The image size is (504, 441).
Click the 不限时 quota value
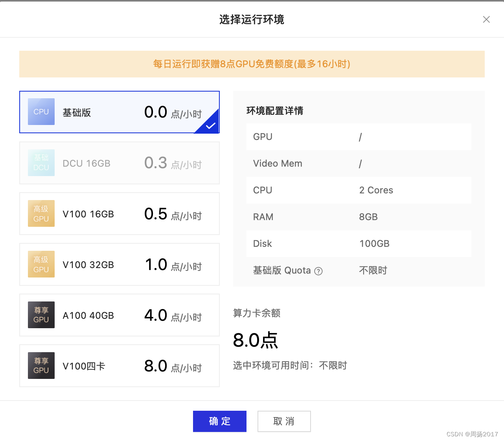(373, 270)
